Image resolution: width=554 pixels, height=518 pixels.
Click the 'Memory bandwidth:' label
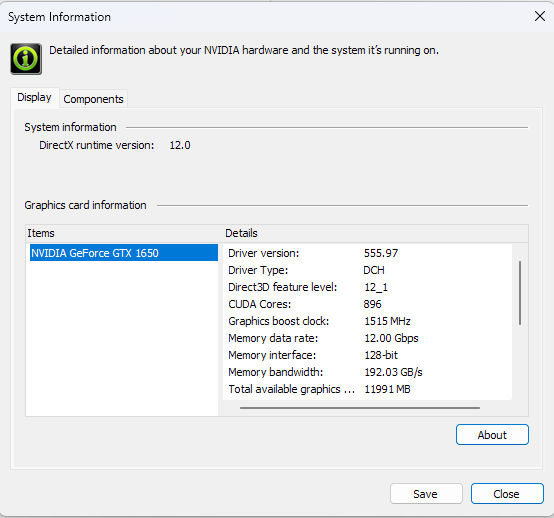(x=276, y=372)
